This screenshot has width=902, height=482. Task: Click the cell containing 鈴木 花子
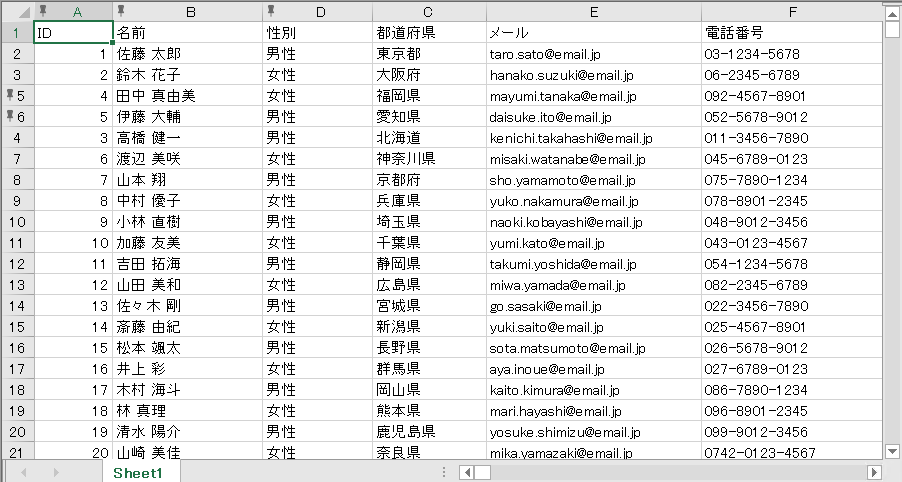(x=188, y=75)
